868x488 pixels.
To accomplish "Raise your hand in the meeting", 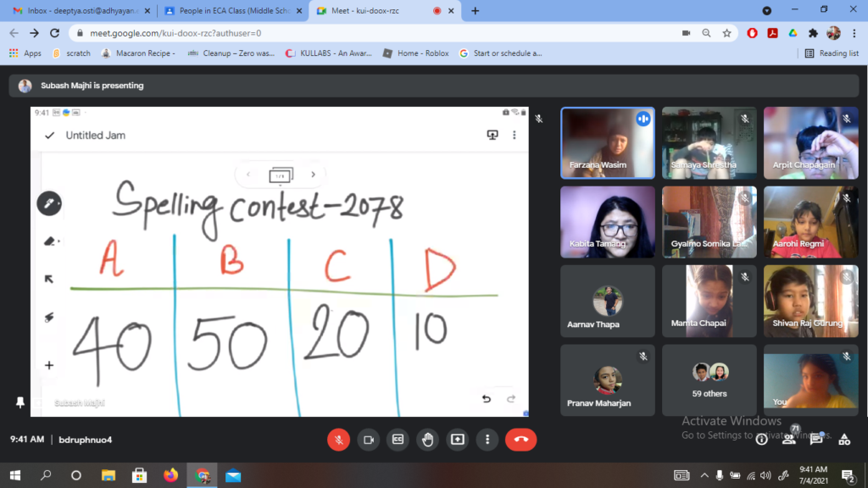I will 428,440.
